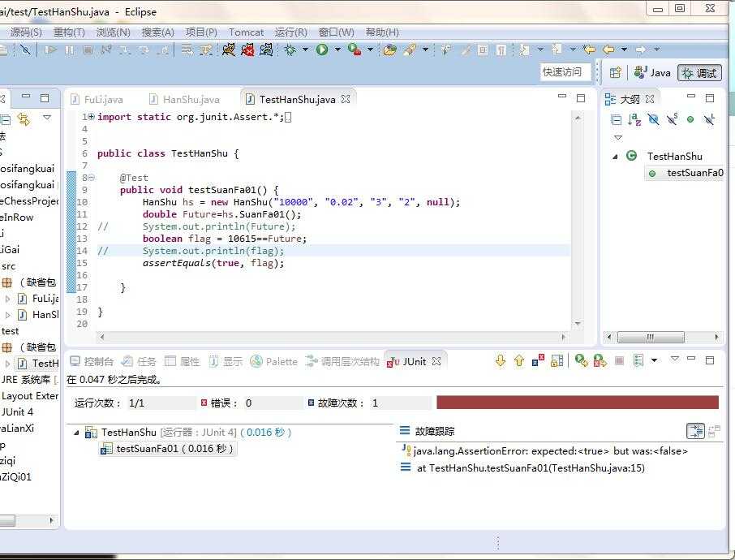The height and width of the screenshot is (560, 735).
Task: Launch Debug with the bug icon
Action: (x=290, y=50)
